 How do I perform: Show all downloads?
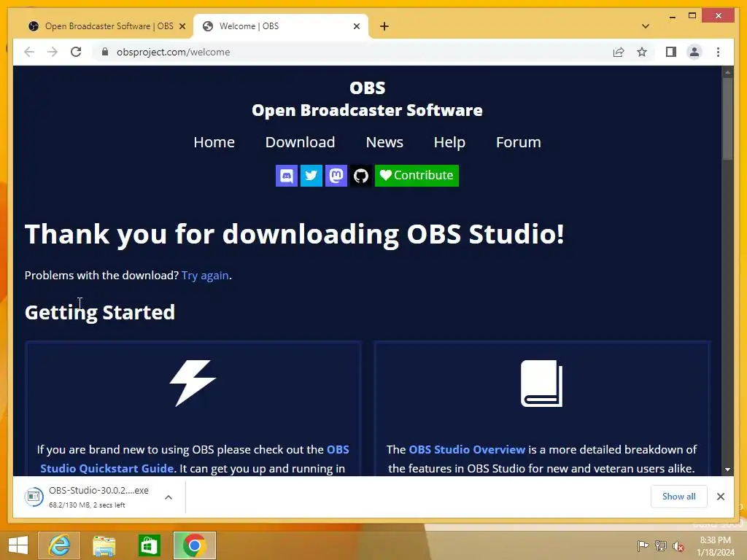pos(678,497)
